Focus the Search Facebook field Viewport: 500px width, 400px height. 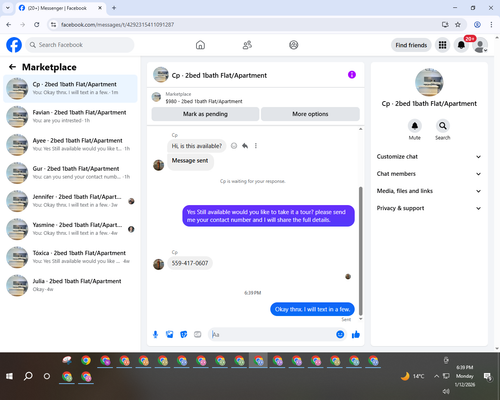click(80, 45)
